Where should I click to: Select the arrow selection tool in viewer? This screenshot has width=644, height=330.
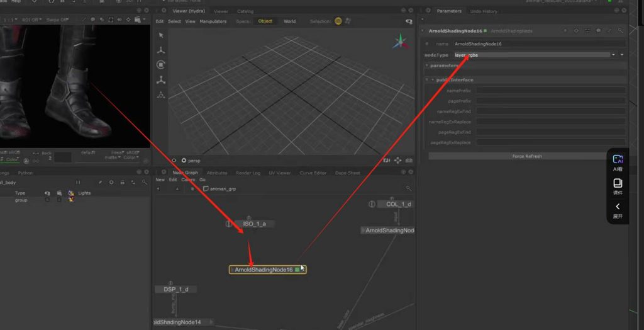coord(161,35)
